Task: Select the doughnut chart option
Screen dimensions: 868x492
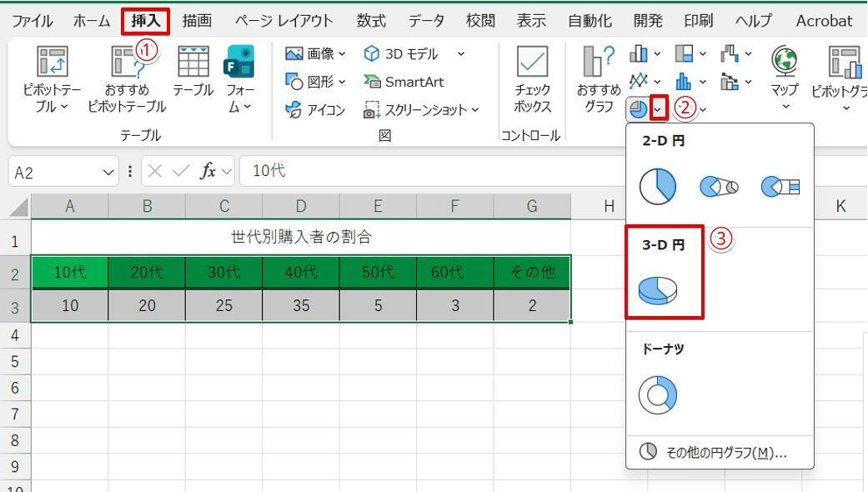Action: coord(658,394)
